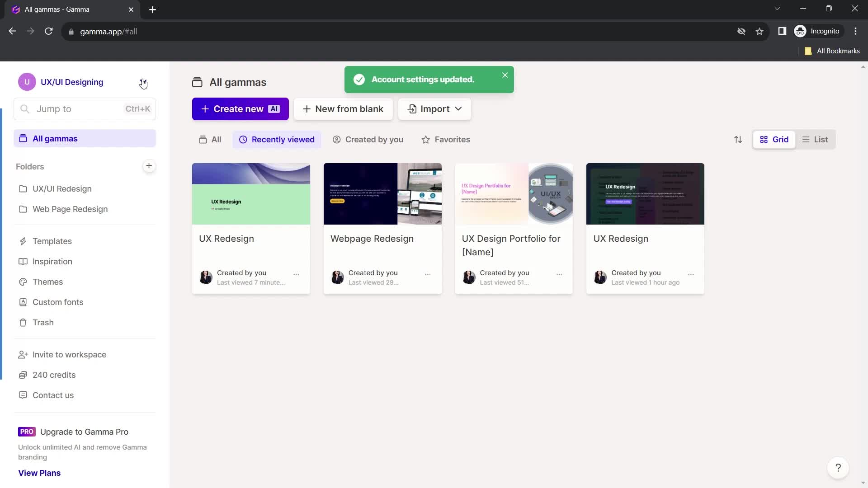The image size is (868, 488).
Task: Click the Create new AI button
Action: [240, 108]
